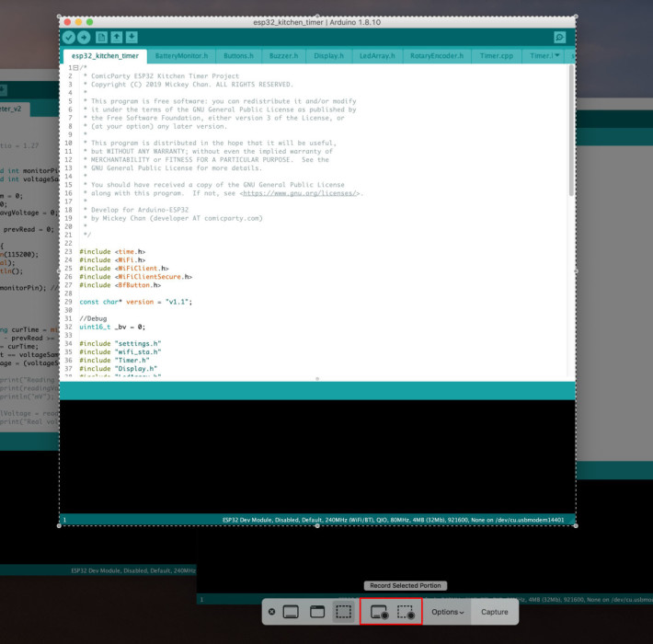
Task: Close the screenshot toolbar with the X icon
Action: click(x=271, y=612)
